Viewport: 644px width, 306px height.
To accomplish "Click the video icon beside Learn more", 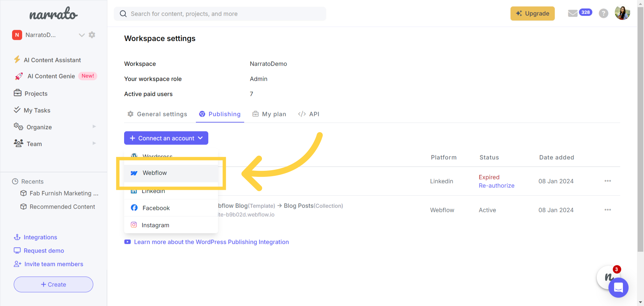I will pos(127,242).
